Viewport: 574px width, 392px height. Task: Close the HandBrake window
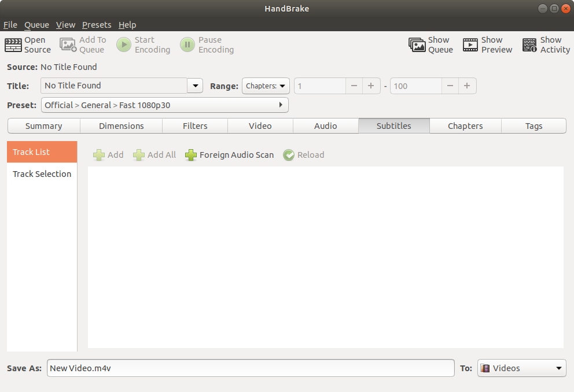click(x=565, y=9)
